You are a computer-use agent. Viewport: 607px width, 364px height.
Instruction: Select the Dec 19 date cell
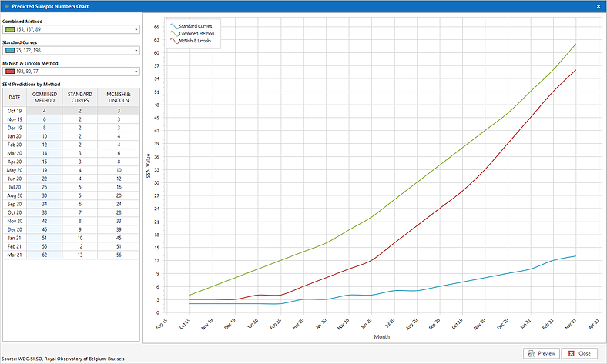(x=15, y=128)
